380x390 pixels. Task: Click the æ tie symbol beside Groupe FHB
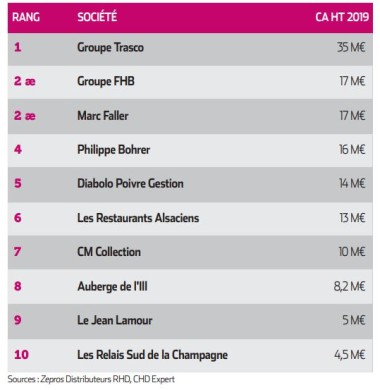(x=30, y=81)
